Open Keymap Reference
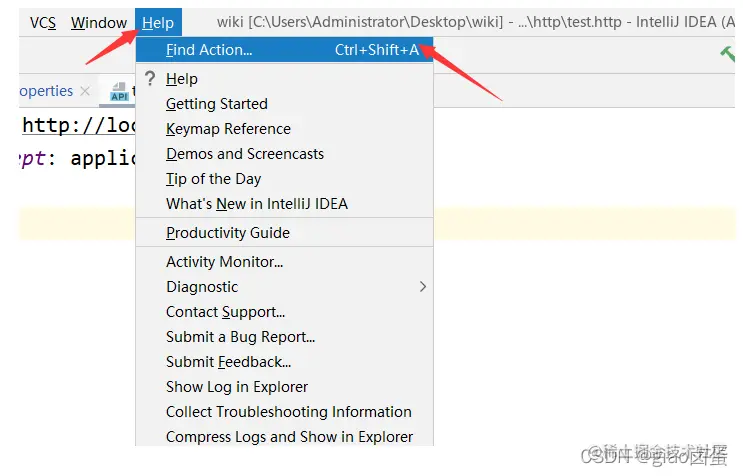 [284, 129]
